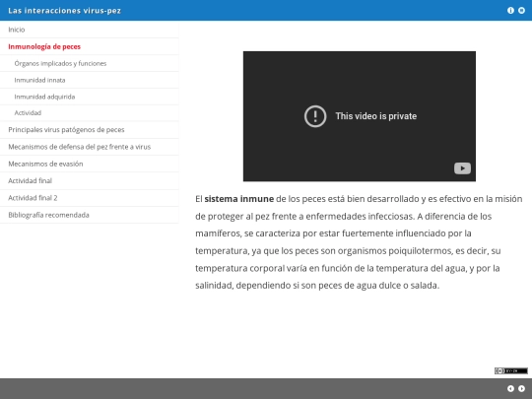This screenshot has width=532, height=399.
Task: Open the Creative Commons license badge
Action: pyautogui.click(x=511, y=370)
